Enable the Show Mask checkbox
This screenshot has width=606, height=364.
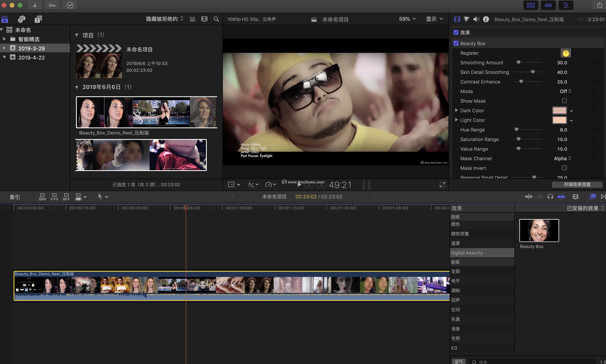(564, 101)
